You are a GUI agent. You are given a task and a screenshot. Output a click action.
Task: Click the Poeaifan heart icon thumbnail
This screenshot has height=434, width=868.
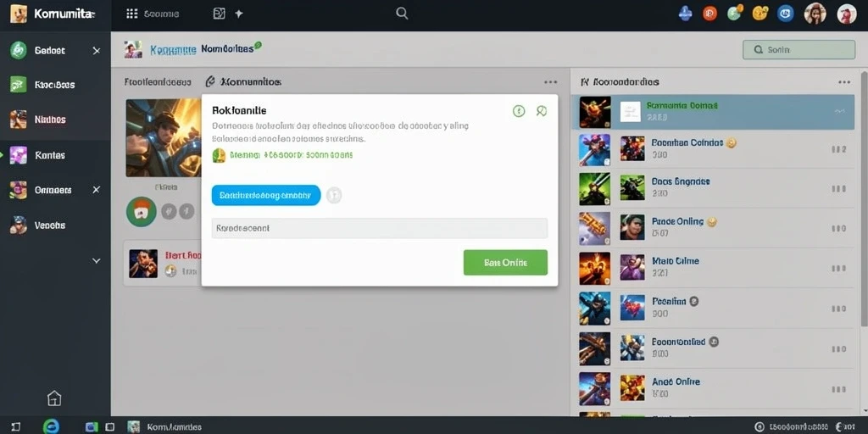[x=632, y=307]
